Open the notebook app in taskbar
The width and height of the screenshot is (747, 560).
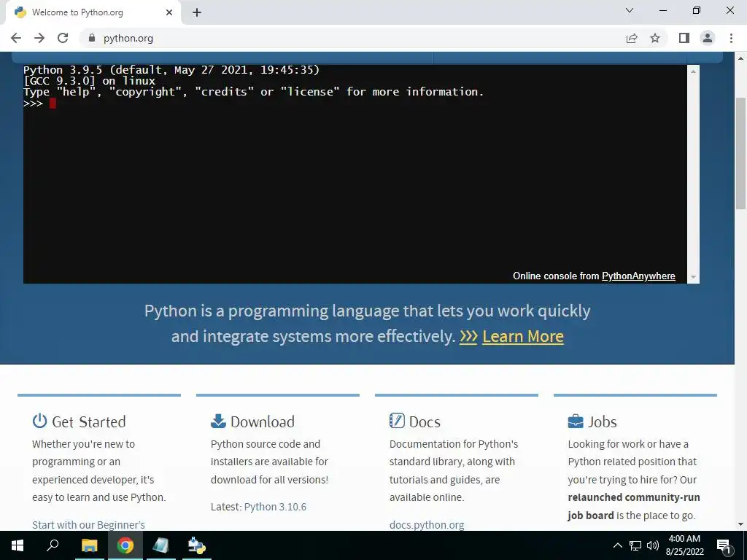(x=160, y=545)
